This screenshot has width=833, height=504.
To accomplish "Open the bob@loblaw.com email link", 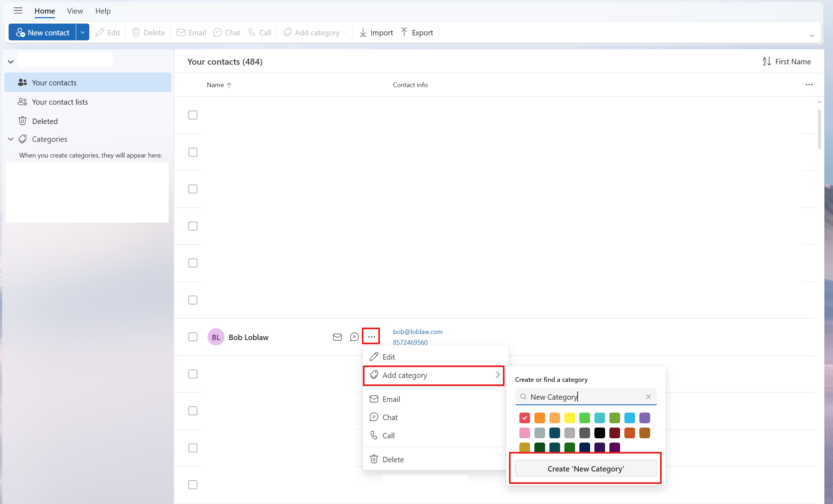I will 417,331.
